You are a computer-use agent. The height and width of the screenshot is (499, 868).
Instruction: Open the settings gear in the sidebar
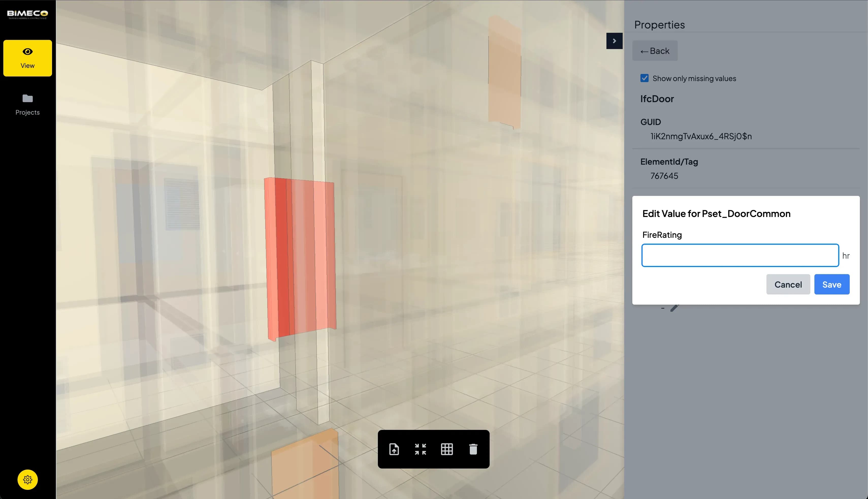(28, 480)
